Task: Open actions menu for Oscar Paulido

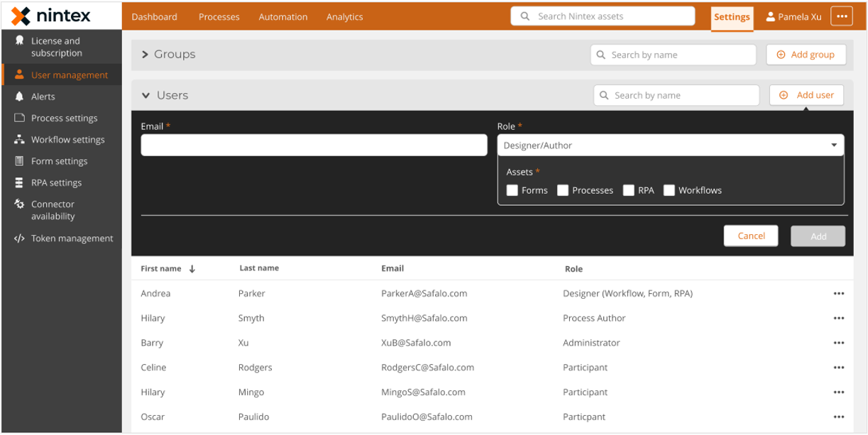Action: (x=839, y=417)
